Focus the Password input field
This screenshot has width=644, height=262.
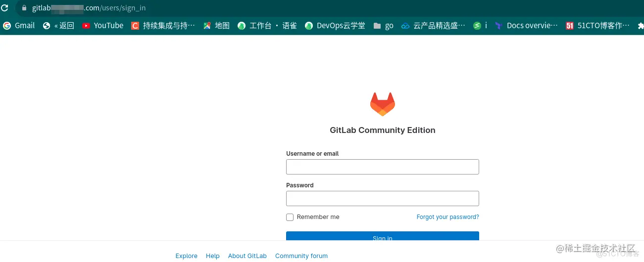[x=383, y=199]
